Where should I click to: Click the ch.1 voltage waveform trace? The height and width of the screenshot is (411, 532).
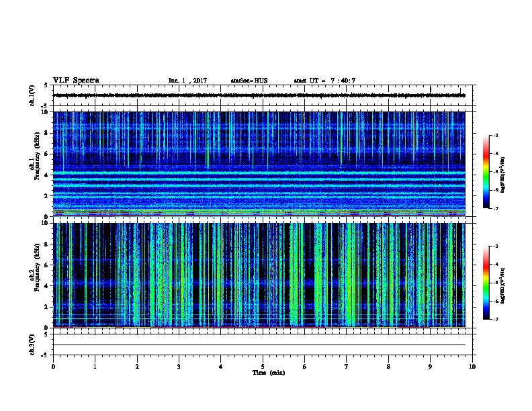click(x=259, y=95)
